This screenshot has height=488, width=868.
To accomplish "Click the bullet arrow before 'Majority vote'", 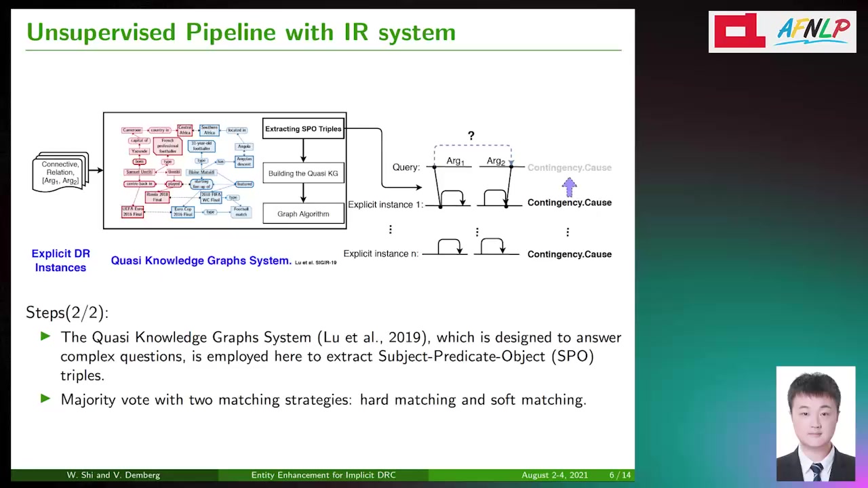I will (x=45, y=399).
